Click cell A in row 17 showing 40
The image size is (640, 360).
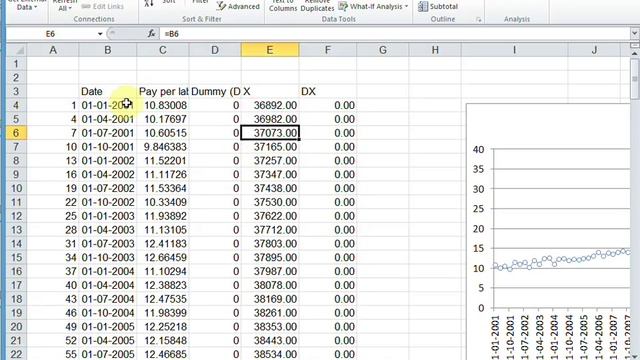(x=53, y=285)
